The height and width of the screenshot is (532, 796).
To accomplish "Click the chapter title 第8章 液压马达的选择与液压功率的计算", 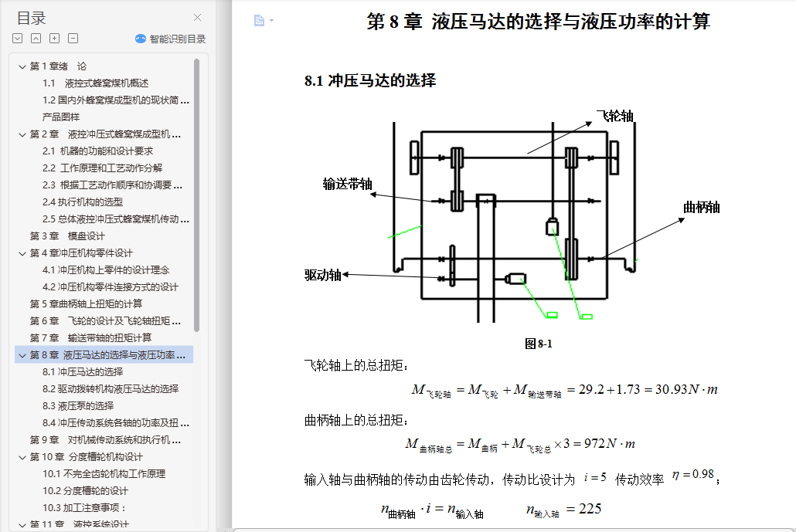I will pos(538,22).
